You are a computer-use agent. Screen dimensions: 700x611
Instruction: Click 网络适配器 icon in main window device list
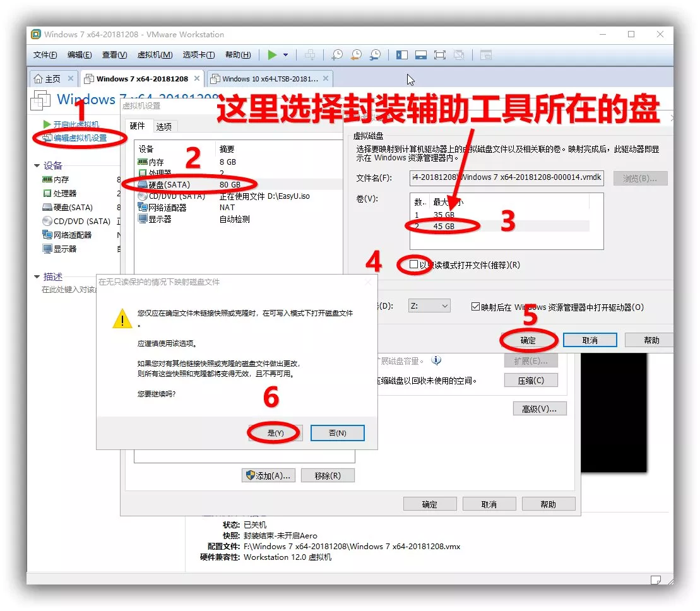[47, 235]
